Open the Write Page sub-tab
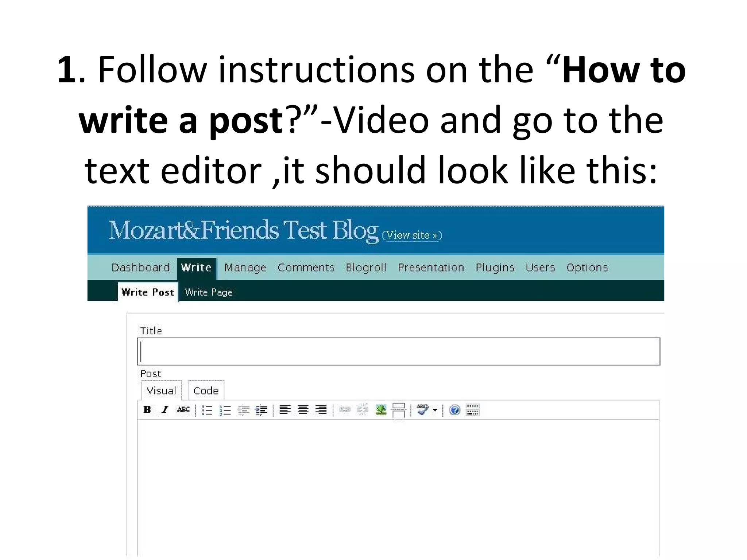 [209, 292]
